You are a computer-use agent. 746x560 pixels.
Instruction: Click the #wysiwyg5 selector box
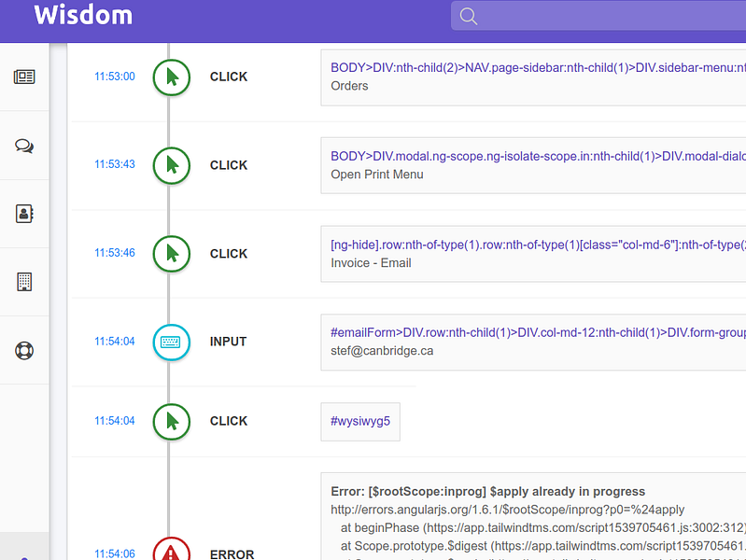point(360,422)
